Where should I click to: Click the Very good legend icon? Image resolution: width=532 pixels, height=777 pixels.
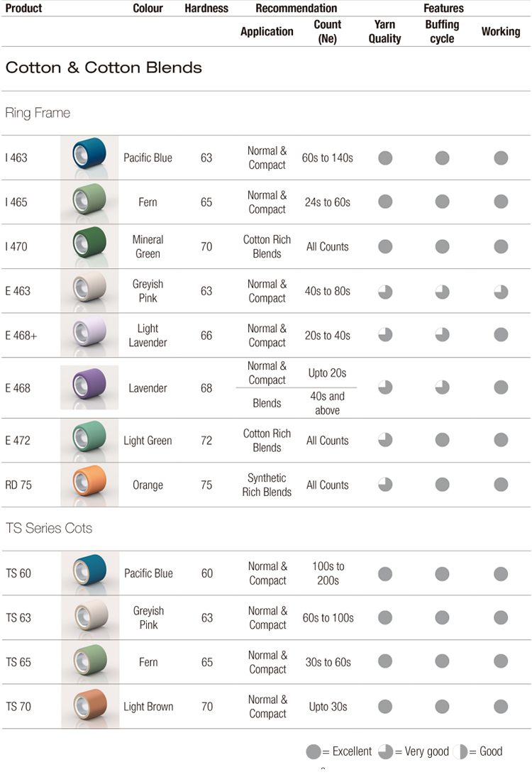[x=385, y=751]
